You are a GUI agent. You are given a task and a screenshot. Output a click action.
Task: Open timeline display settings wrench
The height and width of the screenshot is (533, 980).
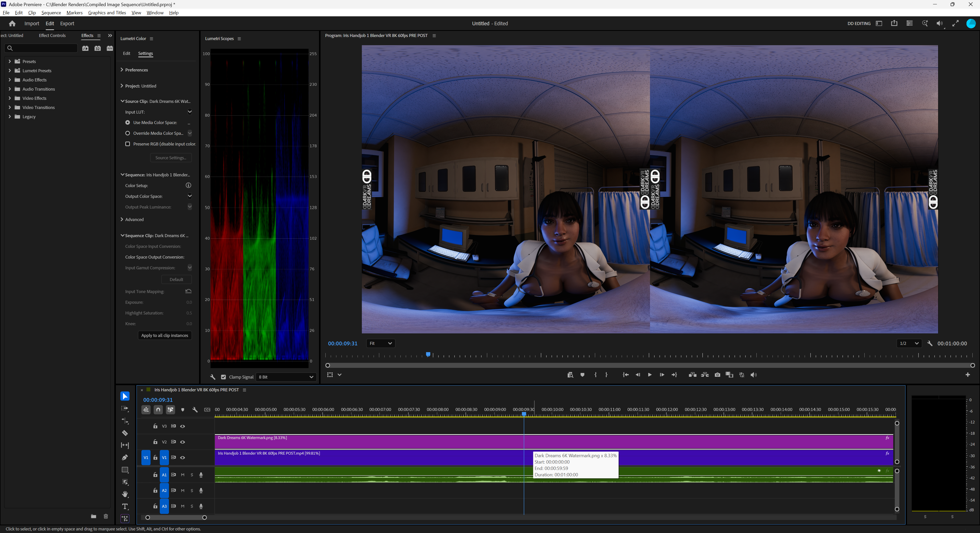pyautogui.click(x=195, y=410)
